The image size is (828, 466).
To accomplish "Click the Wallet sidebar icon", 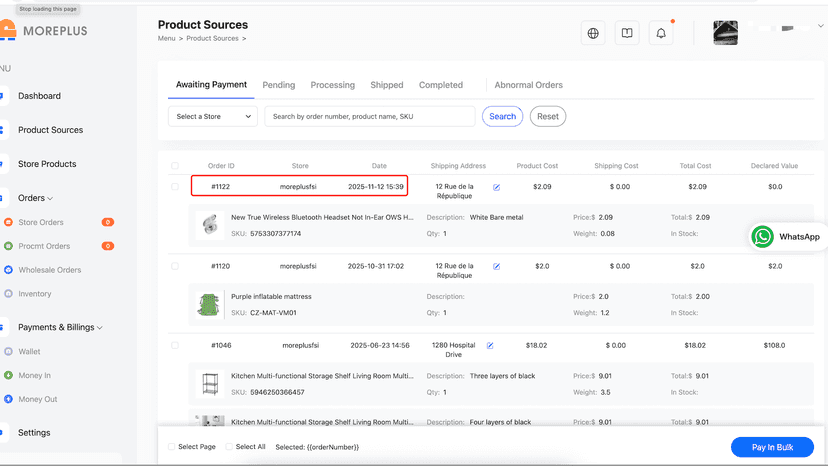I will pos(8,351).
